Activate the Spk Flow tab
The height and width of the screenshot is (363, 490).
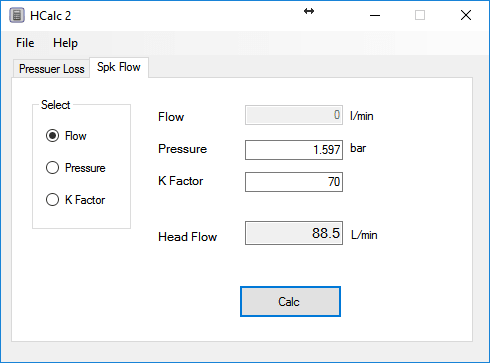119,67
